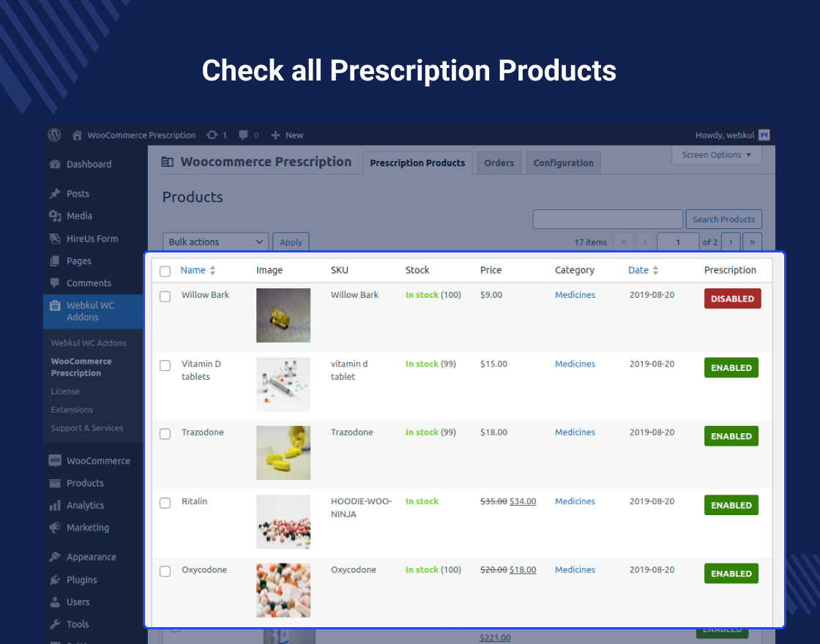The width and height of the screenshot is (820, 644).
Task: Open the Configuration tab
Action: [x=563, y=162]
